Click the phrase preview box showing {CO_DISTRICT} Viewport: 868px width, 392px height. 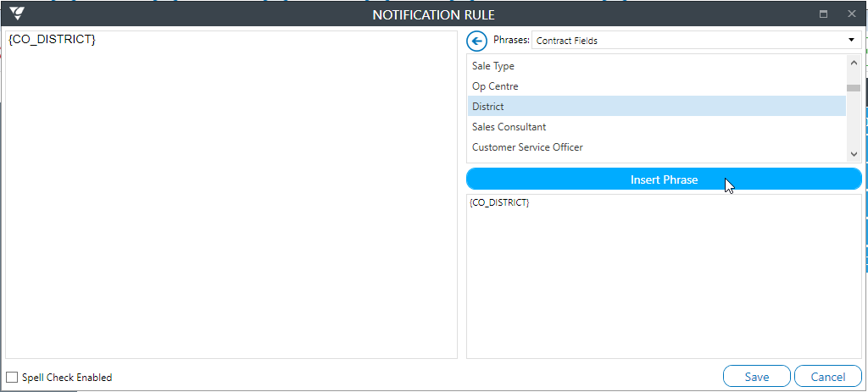[x=664, y=276]
